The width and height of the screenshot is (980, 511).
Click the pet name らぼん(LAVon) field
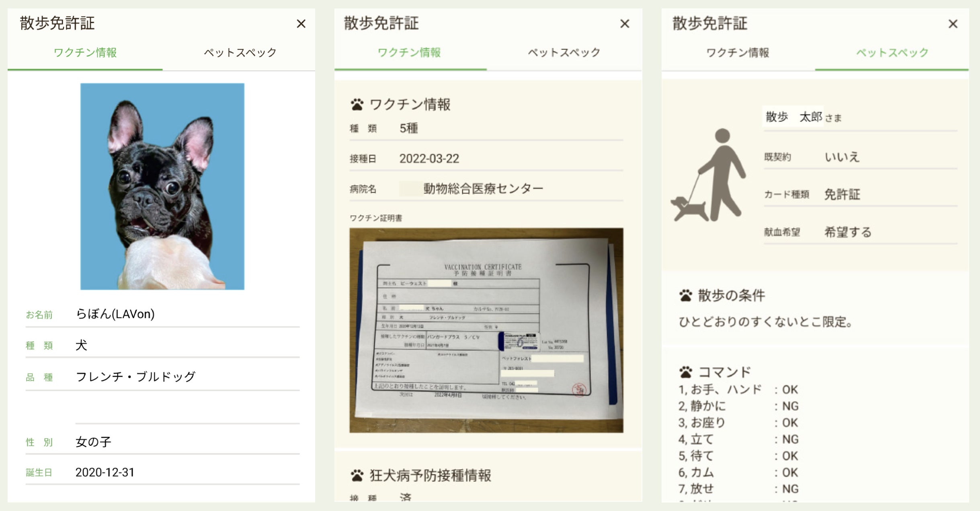(115, 314)
